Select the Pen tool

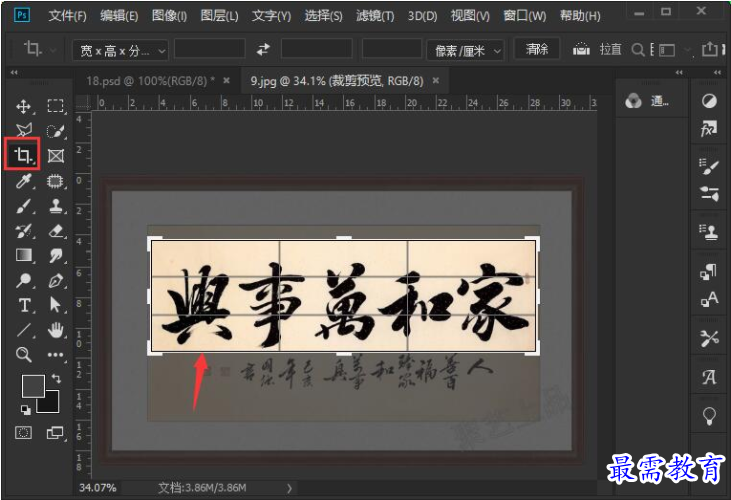click(55, 281)
